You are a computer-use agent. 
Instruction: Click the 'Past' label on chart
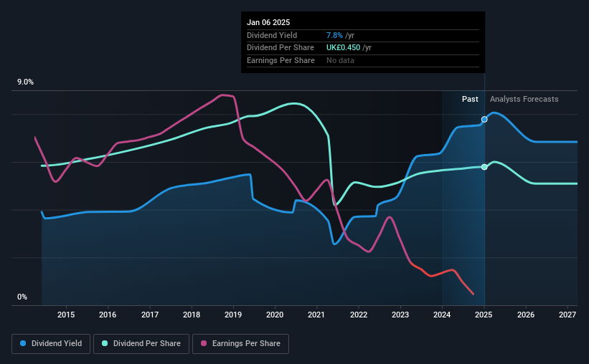[x=470, y=99]
